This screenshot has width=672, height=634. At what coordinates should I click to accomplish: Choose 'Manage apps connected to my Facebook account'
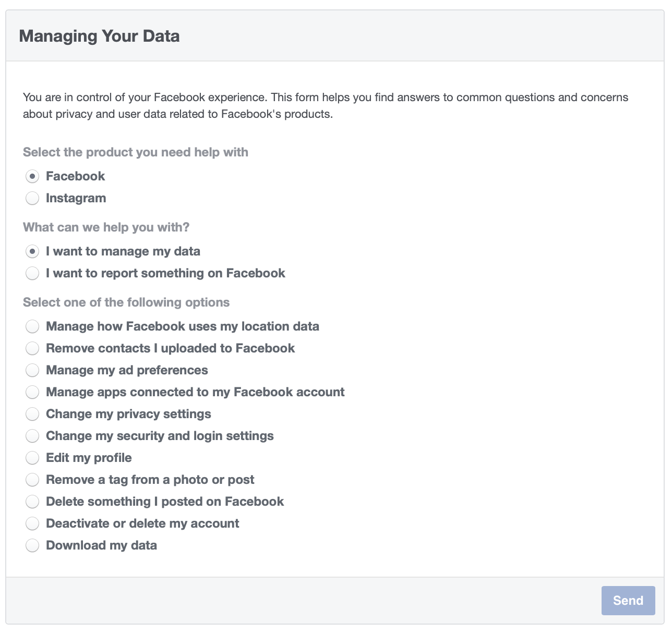click(32, 392)
